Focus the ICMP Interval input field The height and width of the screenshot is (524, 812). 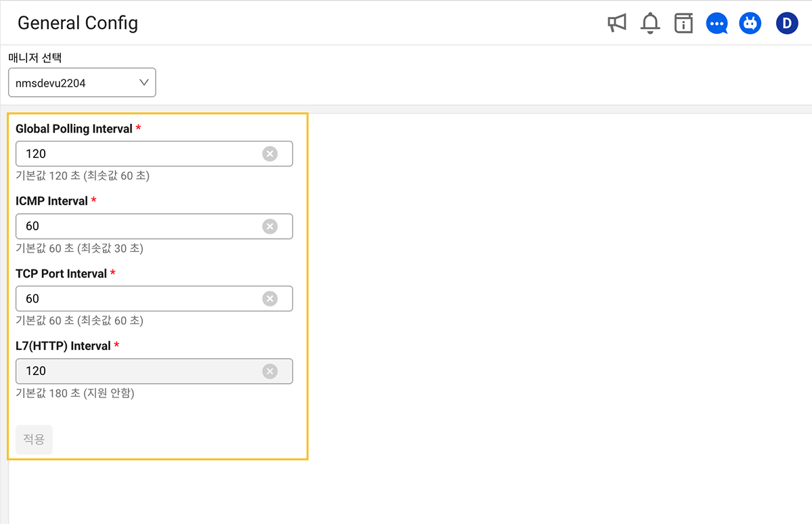pos(135,226)
